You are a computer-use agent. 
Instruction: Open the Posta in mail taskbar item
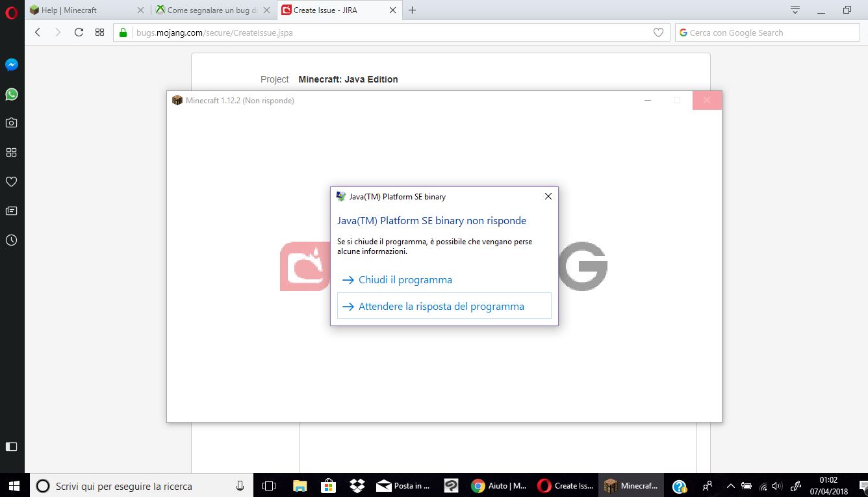(404, 485)
